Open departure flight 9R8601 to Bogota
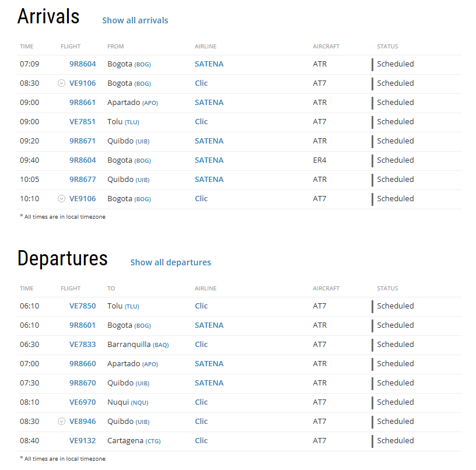The height and width of the screenshot is (470, 476). (82, 325)
